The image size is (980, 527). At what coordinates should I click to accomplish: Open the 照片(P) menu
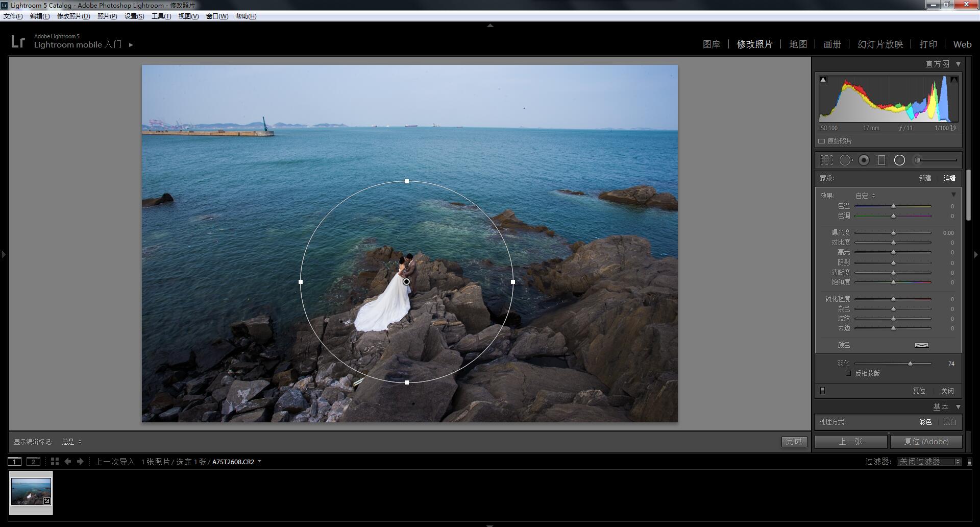[107, 16]
